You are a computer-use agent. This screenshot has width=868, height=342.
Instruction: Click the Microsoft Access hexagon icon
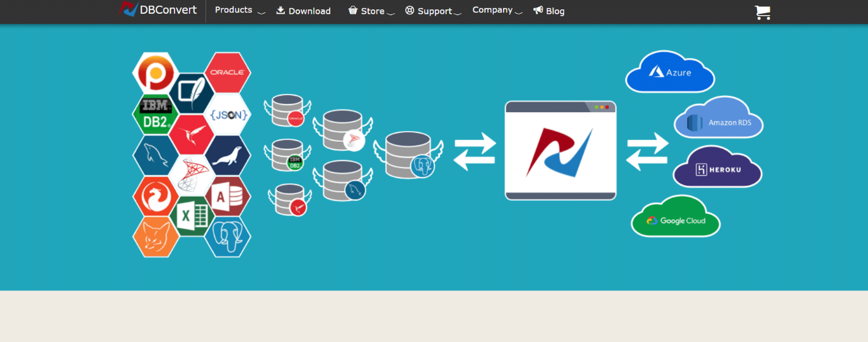coord(228,196)
